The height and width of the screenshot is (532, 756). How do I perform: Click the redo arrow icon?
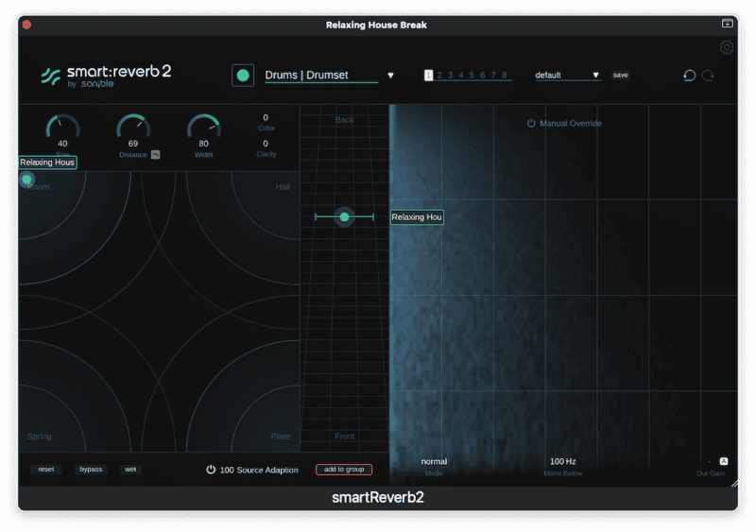pyautogui.click(x=708, y=76)
